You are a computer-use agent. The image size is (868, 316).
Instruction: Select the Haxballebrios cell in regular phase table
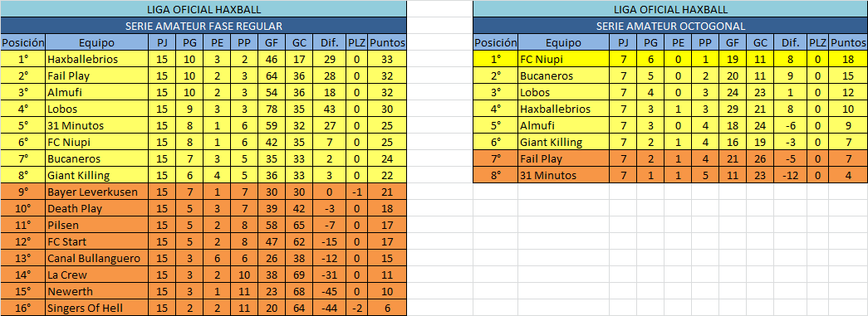97,59
